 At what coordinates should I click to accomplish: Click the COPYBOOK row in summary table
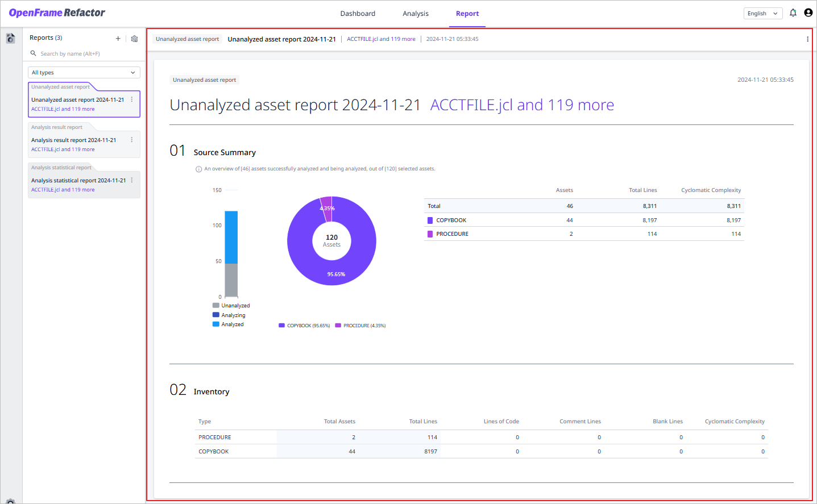[584, 220]
